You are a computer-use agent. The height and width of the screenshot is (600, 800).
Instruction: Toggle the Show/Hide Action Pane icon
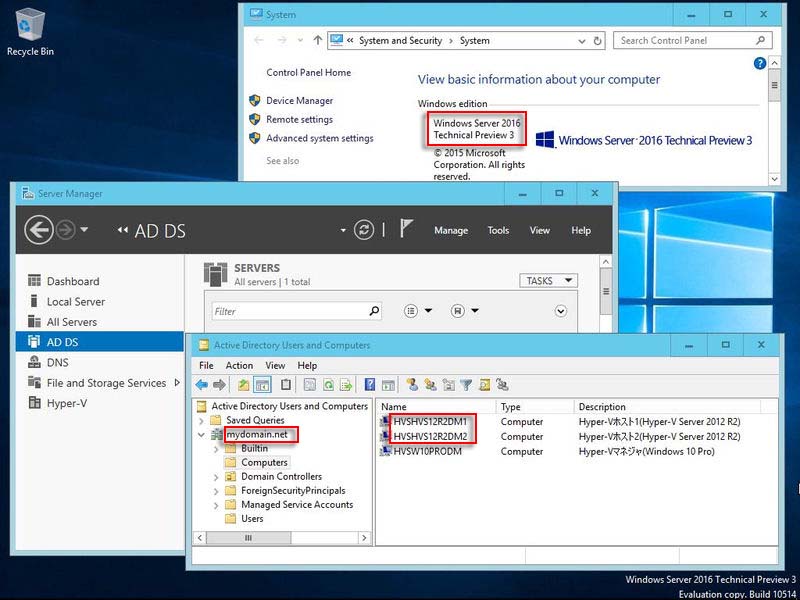click(x=388, y=385)
